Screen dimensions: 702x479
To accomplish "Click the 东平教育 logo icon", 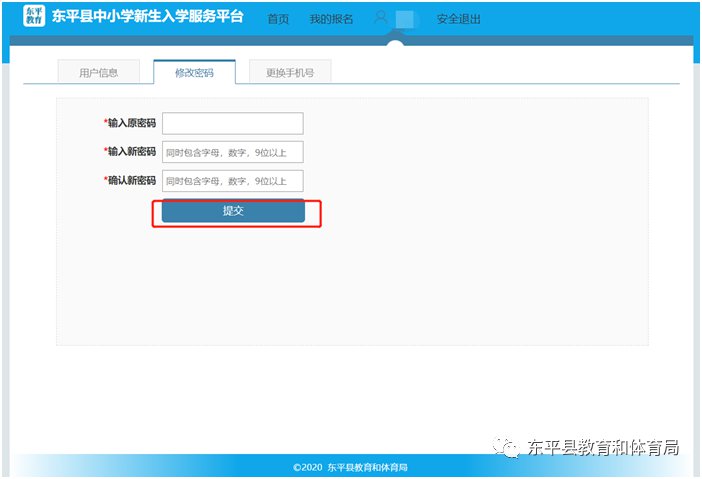I will (x=34, y=17).
